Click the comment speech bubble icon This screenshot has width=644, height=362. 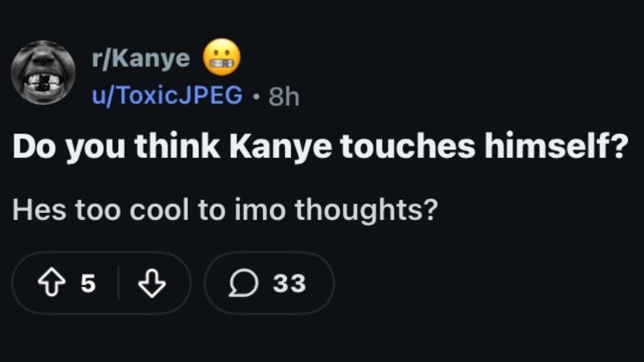(x=244, y=284)
